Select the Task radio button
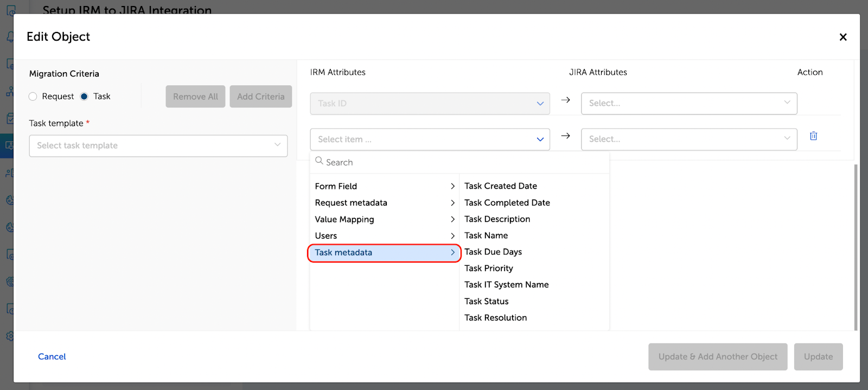868x390 pixels. (x=84, y=97)
